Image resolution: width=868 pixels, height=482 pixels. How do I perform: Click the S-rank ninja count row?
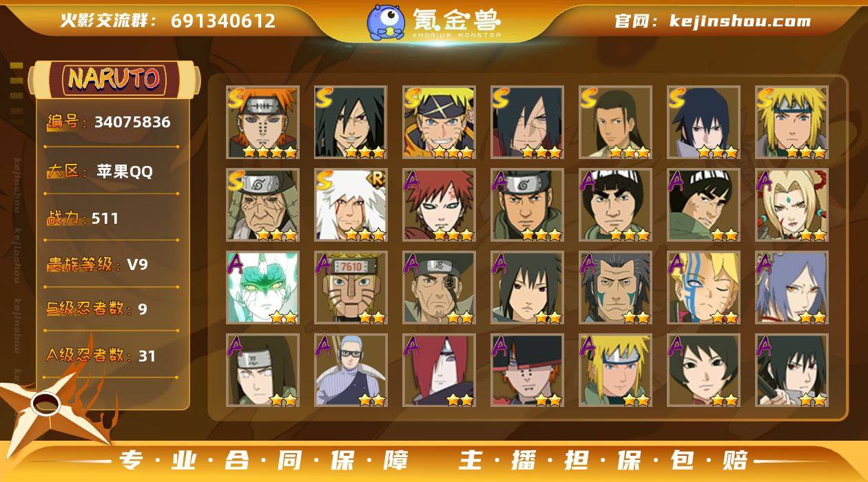click(96, 308)
